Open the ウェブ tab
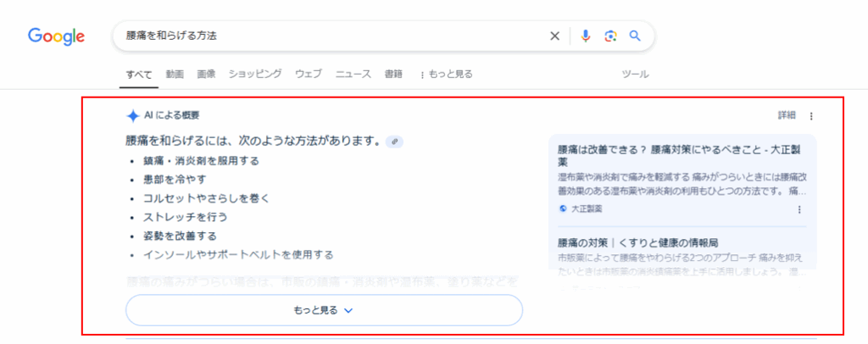Image resolution: width=868 pixels, height=344 pixels. (x=309, y=74)
